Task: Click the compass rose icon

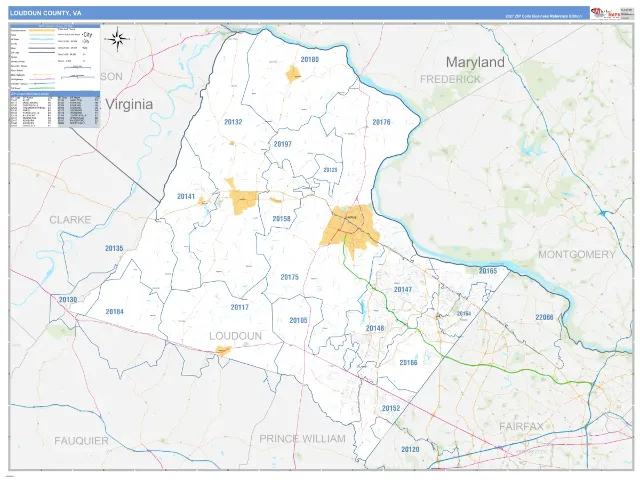Action: (x=118, y=39)
